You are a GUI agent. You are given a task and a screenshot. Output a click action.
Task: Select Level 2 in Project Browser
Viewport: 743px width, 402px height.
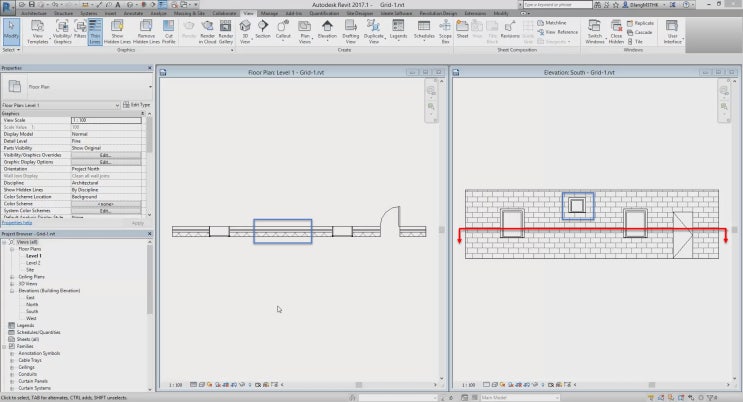coord(33,263)
